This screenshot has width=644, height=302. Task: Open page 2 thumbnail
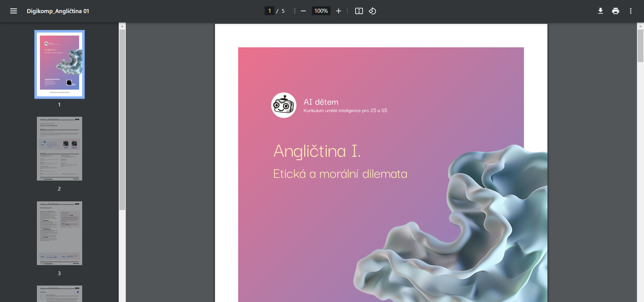[59, 148]
